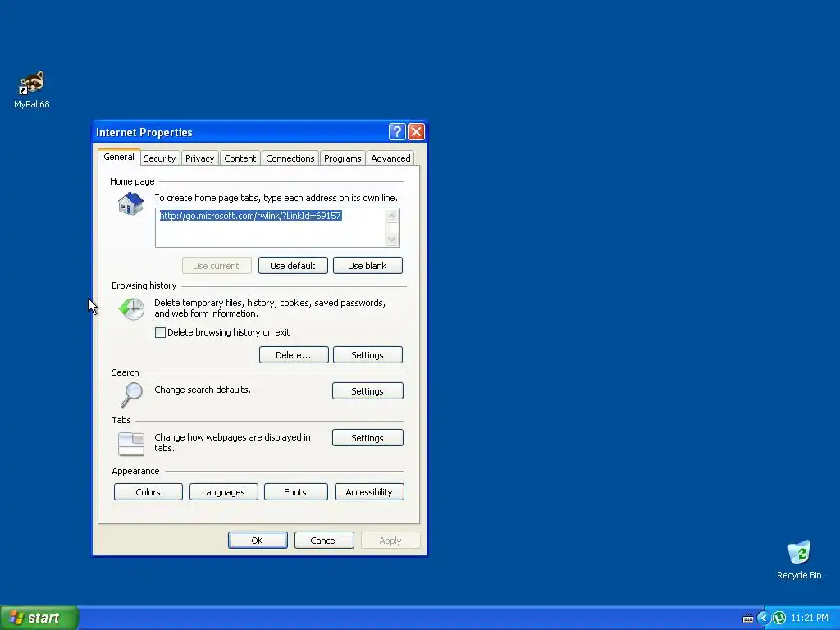The height and width of the screenshot is (630, 840).
Task: Click the green uTorrent tray icon
Action: click(779, 619)
